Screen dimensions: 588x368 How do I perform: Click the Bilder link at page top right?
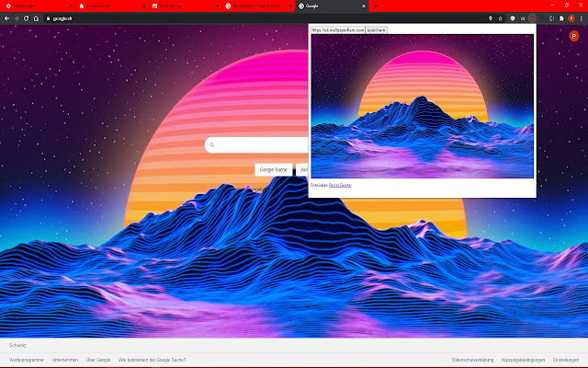[546, 36]
